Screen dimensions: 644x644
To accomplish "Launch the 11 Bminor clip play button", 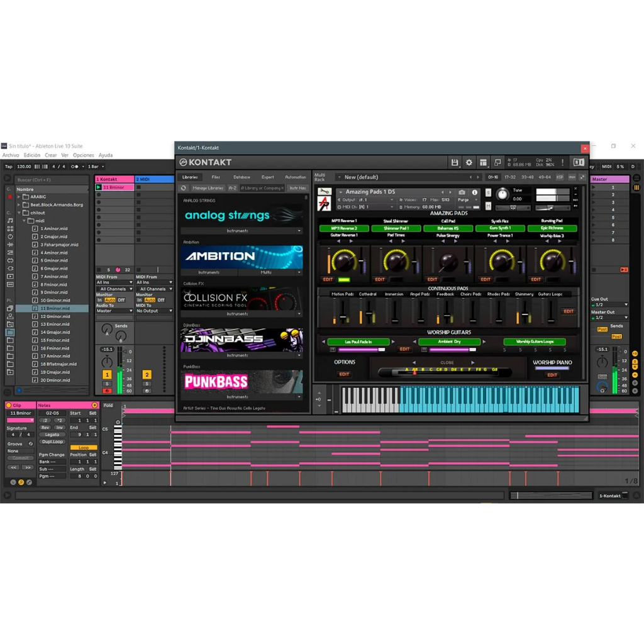I will coord(99,187).
